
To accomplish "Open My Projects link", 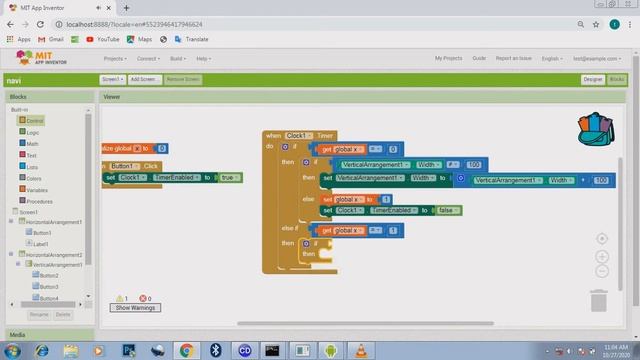I will pos(448,58).
